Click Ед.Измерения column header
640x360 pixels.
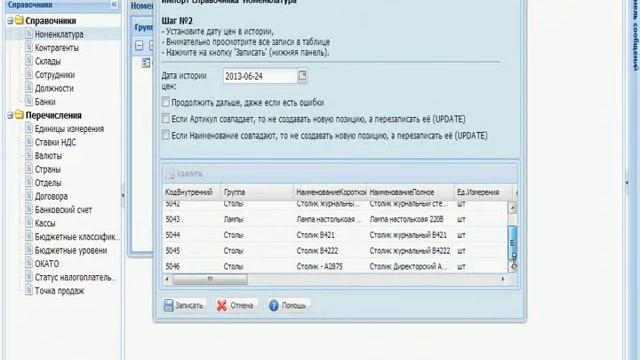[x=483, y=192]
